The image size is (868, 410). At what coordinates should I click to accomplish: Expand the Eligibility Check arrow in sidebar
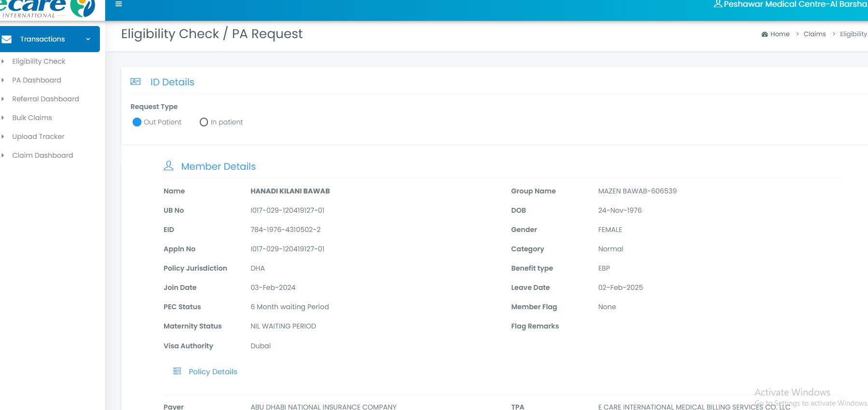(3, 61)
